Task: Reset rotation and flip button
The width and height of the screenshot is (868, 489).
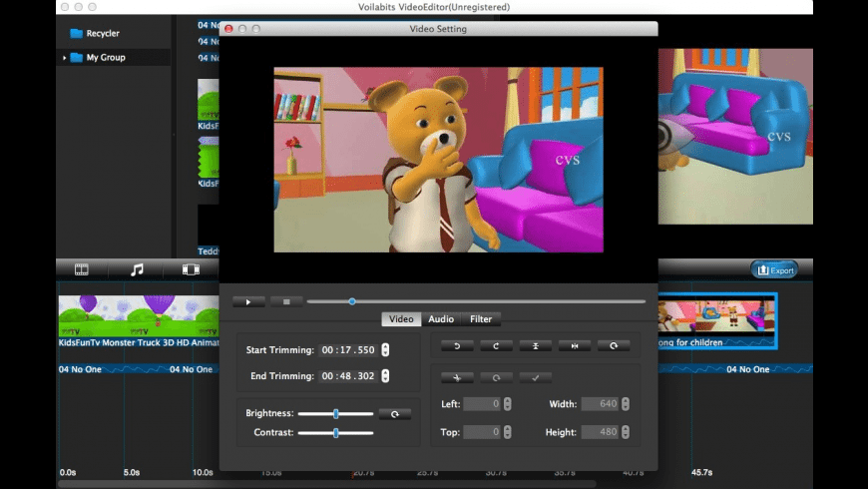Action: tap(614, 345)
